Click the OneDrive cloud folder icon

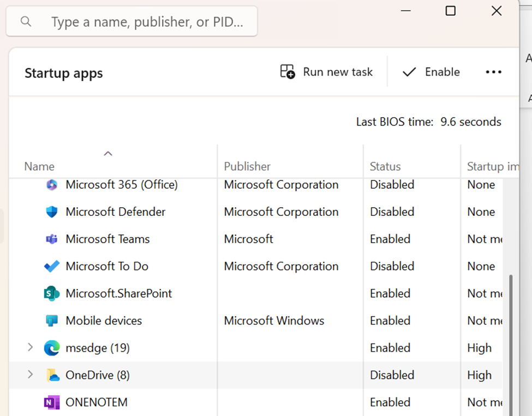(x=52, y=375)
